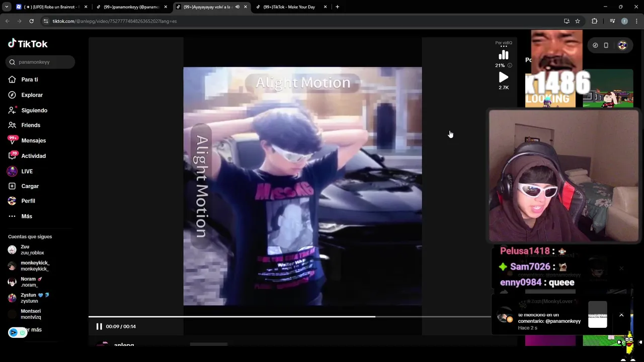
Task: Open browser extensions puzzle icon
Action: (595, 21)
